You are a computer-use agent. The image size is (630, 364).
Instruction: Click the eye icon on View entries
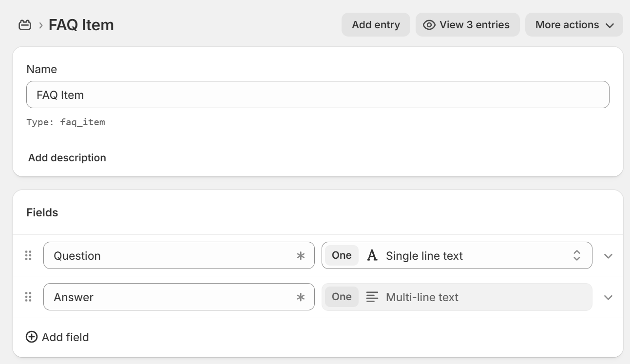pyautogui.click(x=429, y=25)
